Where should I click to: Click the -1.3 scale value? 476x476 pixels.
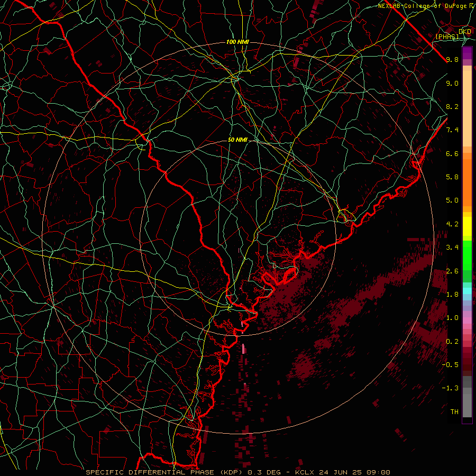(450, 388)
